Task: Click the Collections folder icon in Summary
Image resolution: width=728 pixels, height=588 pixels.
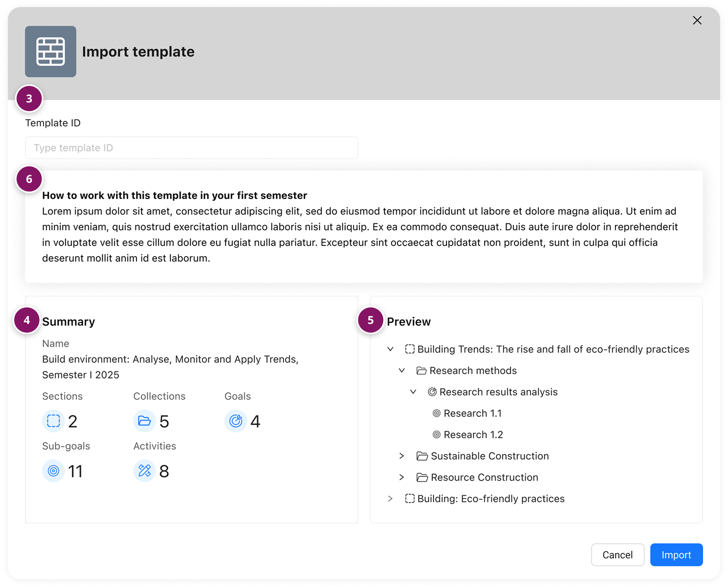Action: point(144,421)
